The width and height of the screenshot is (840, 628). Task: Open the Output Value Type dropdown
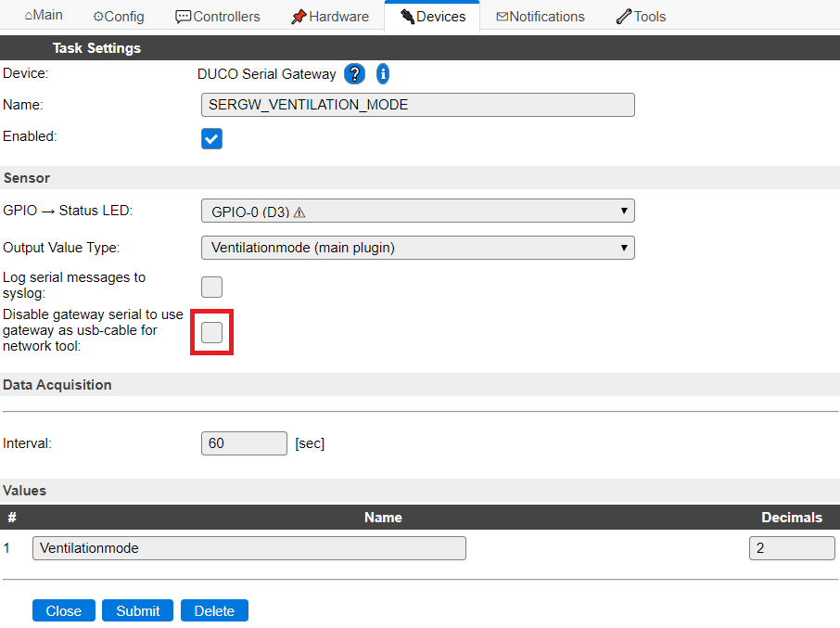(x=418, y=248)
